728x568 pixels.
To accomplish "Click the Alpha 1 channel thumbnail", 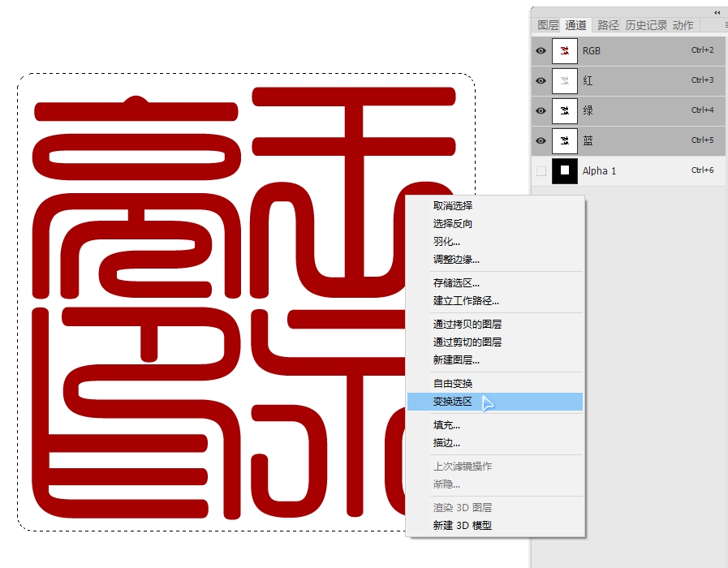I will (564, 170).
